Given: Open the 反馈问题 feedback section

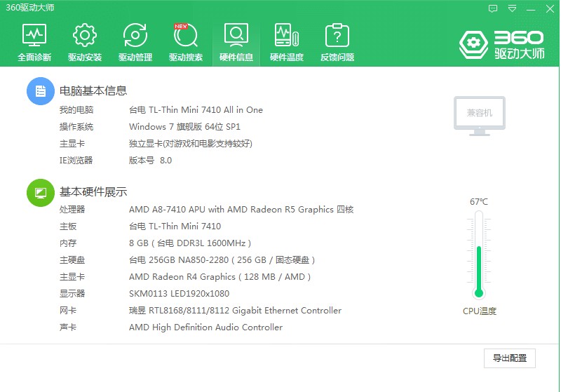Looking at the screenshot, I should 337,42.
